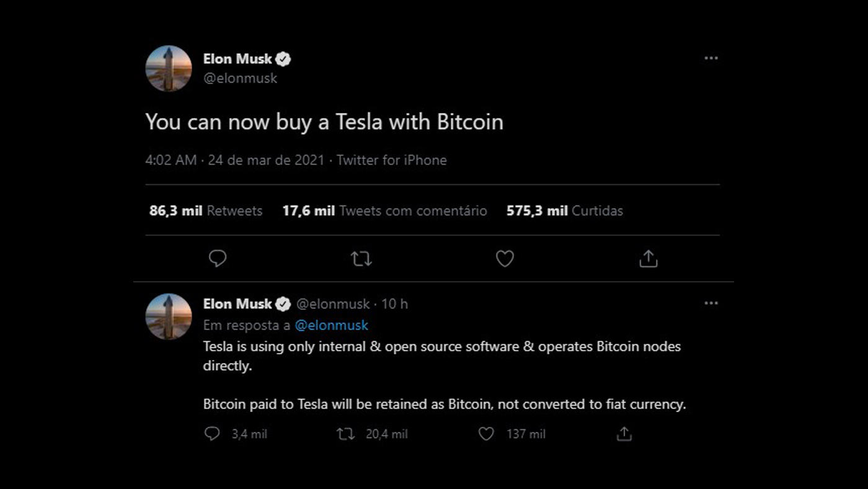868x489 pixels.
Task: Open the share icon on the reply tweet
Action: pyautogui.click(x=626, y=434)
